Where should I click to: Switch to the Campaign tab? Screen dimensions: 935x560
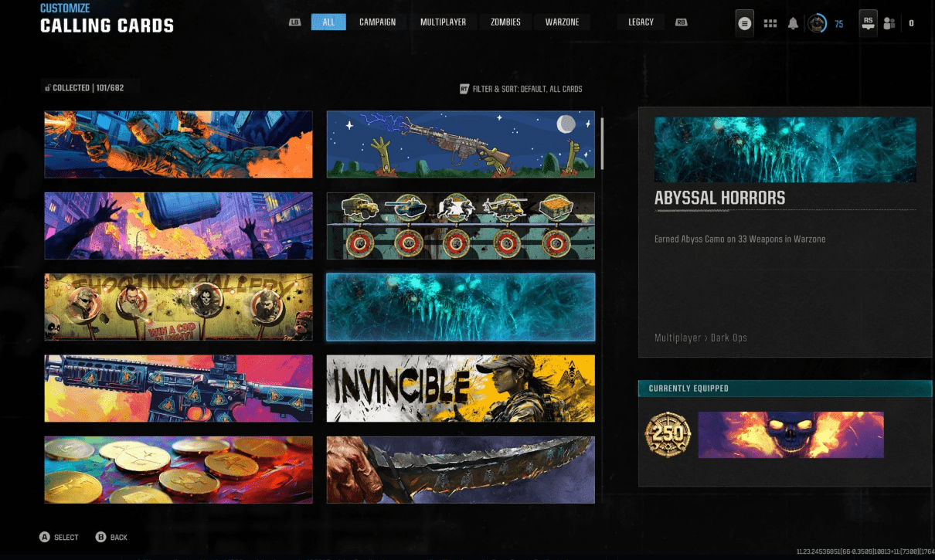[x=377, y=22]
